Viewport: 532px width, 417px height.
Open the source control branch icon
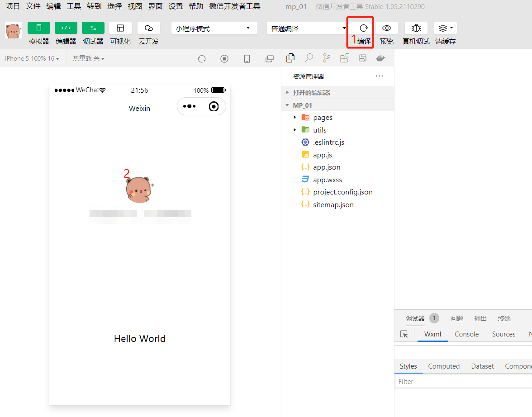point(327,58)
